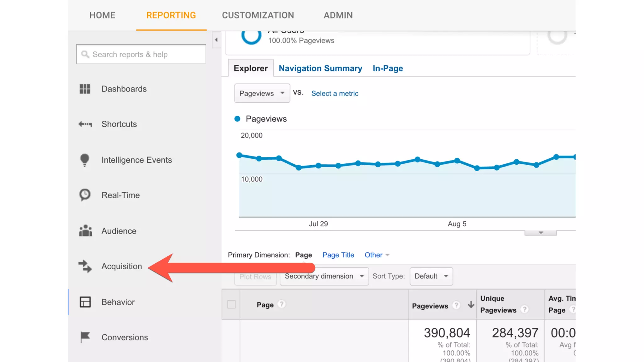Select Page Title as primary dimension

(338, 255)
